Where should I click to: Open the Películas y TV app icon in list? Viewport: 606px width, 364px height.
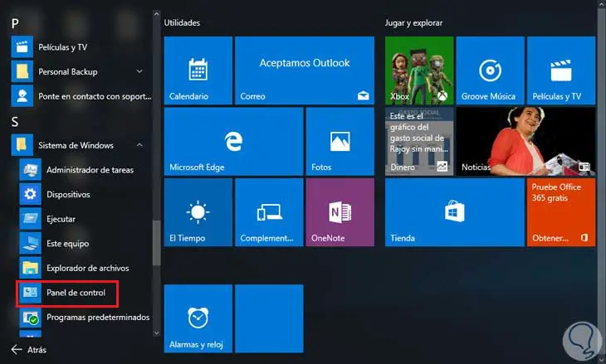click(x=22, y=47)
